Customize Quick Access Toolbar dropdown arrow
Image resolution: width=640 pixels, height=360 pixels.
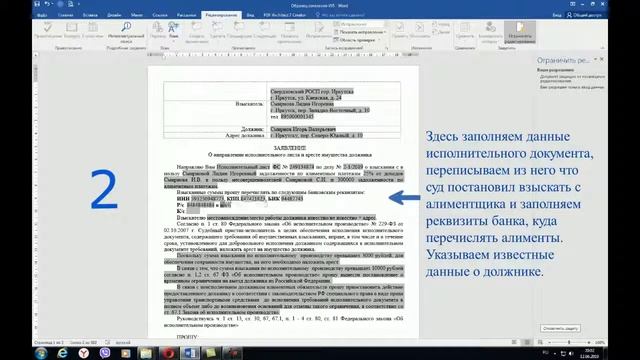click(x=79, y=4)
